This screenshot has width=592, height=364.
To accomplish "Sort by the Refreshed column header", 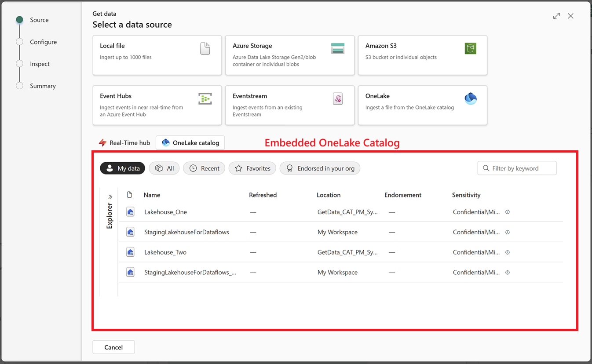I will coord(263,195).
